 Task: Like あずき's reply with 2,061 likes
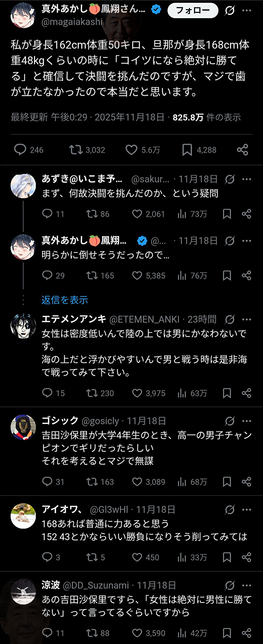137,214
